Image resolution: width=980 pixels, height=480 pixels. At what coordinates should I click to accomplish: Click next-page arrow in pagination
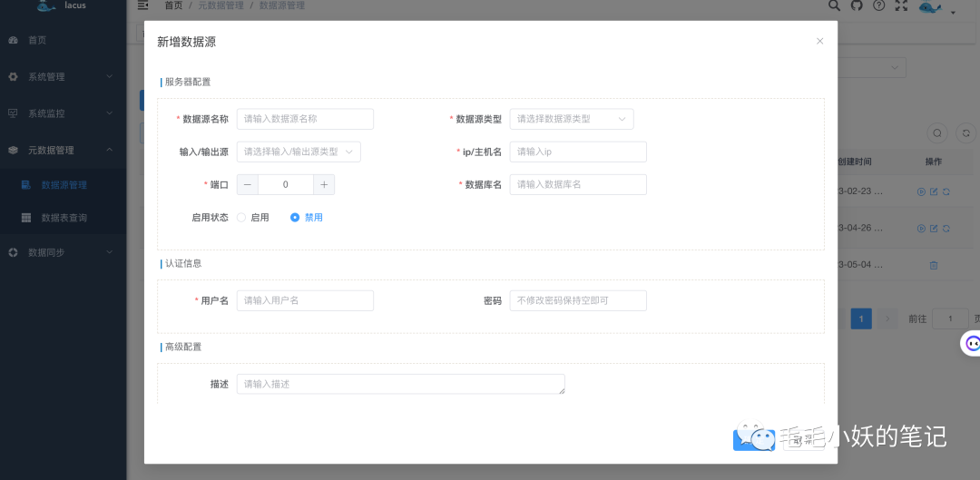coord(887,318)
